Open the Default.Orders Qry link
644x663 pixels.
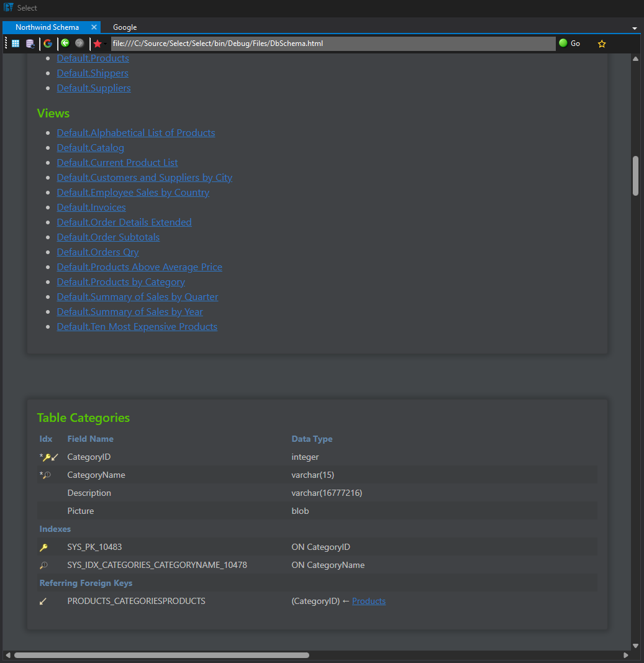click(98, 252)
